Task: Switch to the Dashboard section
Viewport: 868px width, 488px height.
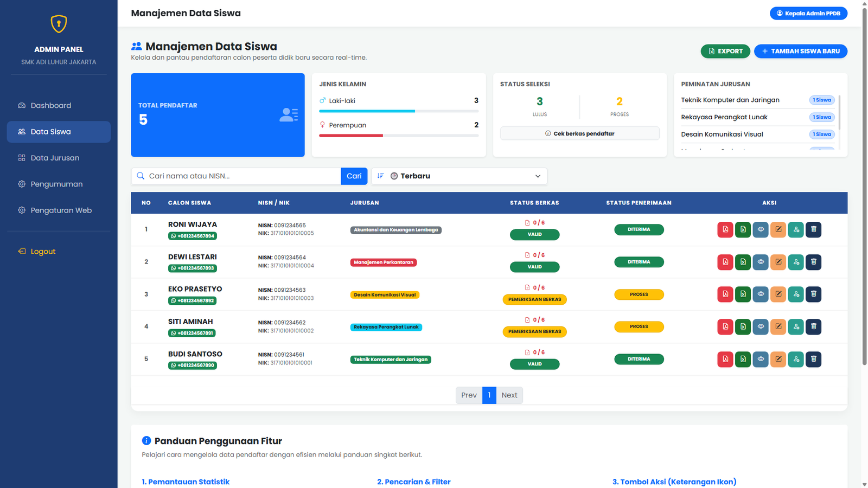Action: [50, 105]
